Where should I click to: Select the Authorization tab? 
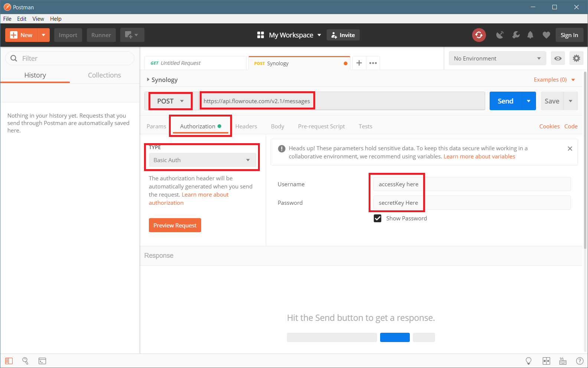point(200,126)
